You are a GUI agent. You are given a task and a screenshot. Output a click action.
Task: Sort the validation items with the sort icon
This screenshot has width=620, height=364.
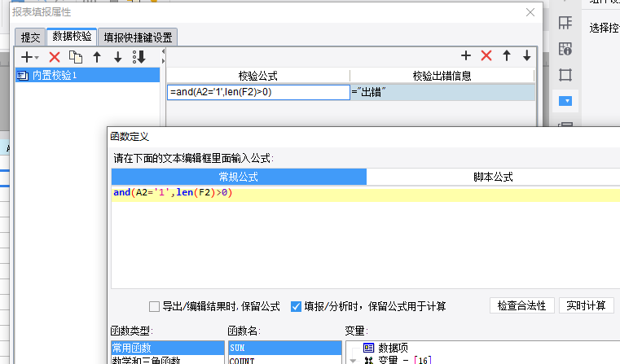pyautogui.click(x=139, y=57)
